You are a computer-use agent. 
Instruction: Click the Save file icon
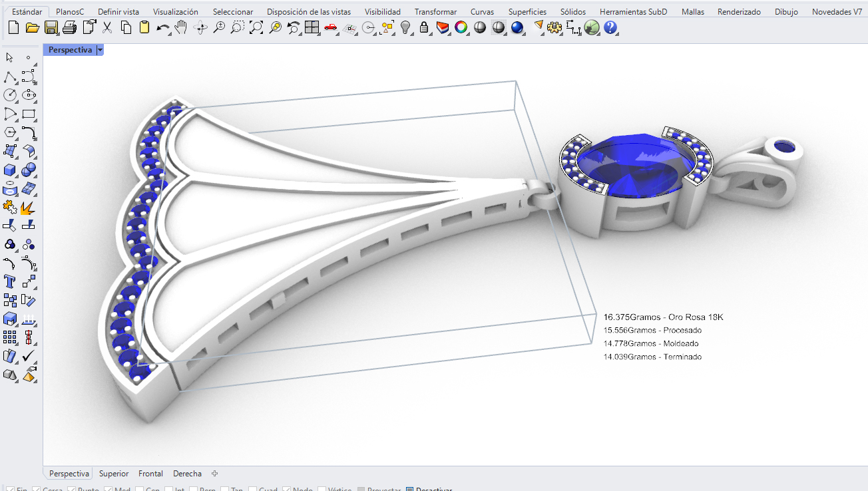[x=51, y=27]
